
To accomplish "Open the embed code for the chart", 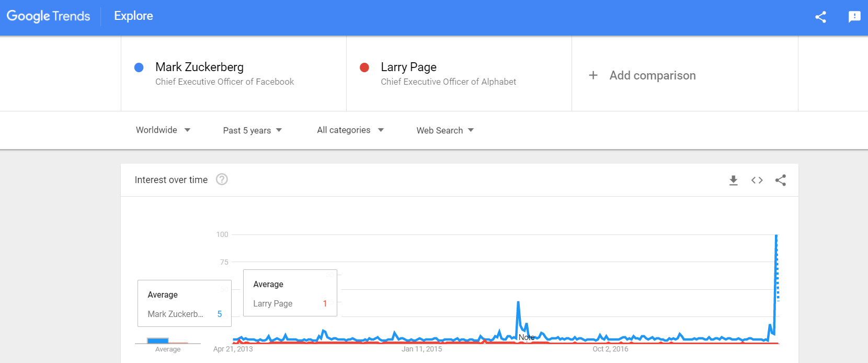I will pyautogui.click(x=757, y=180).
